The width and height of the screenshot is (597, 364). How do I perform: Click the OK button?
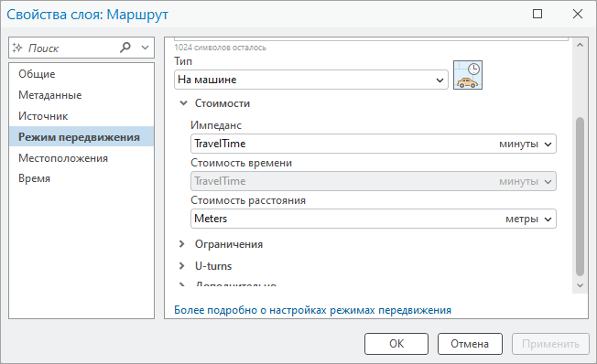point(396,344)
